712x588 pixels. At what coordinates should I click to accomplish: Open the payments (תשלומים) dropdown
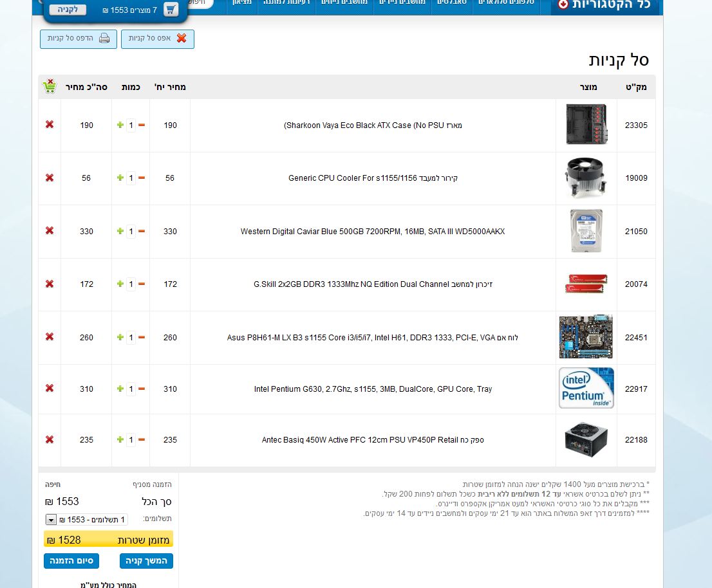click(52, 520)
